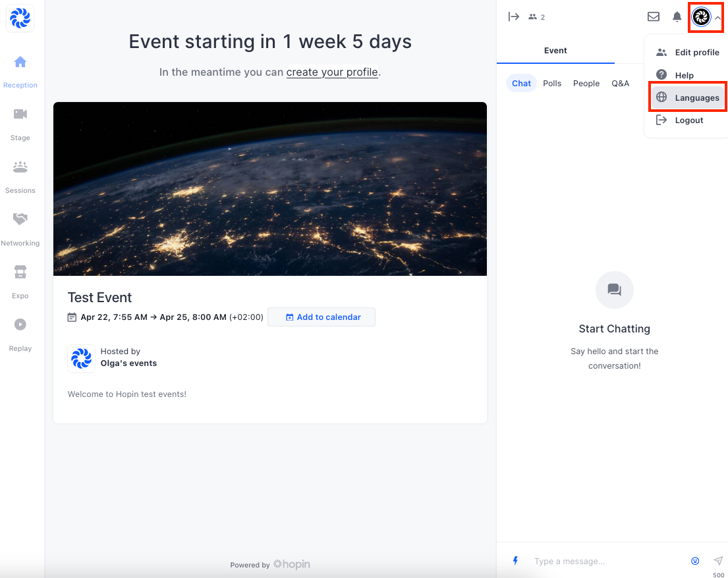The width and height of the screenshot is (728, 578).
Task: Click the lightning bolt icon in chat
Action: click(515, 561)
